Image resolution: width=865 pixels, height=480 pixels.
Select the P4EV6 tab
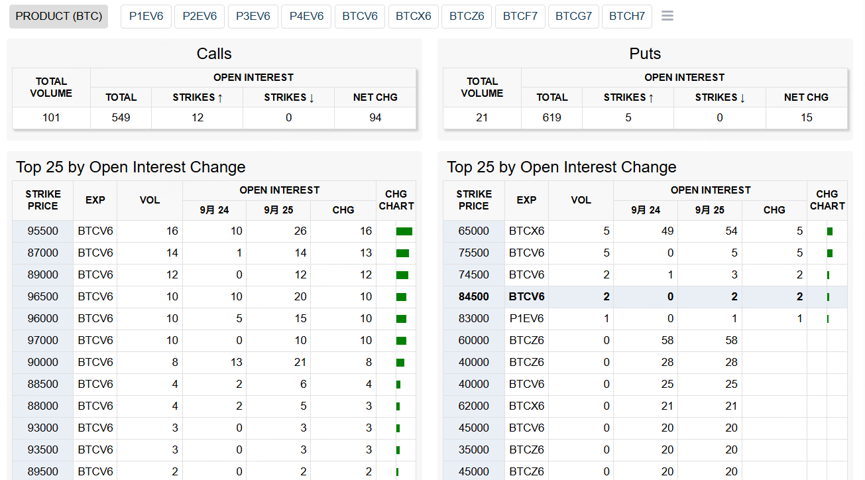[x=306, y=16]
